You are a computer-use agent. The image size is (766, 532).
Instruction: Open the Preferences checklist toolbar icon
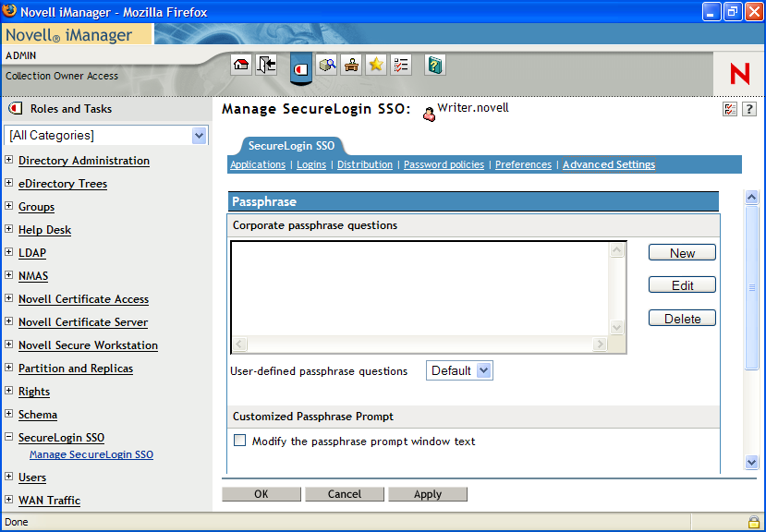[401, 65]
